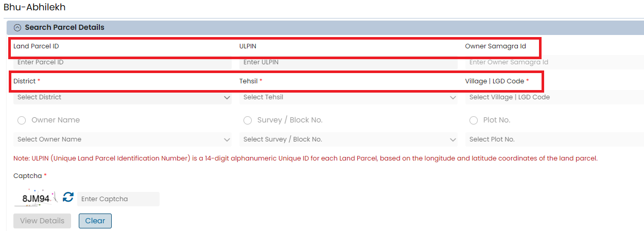Viewport: 644px width, 231px height.
Task: Click into the Enter ULPIN field
Action: point(349,62)
